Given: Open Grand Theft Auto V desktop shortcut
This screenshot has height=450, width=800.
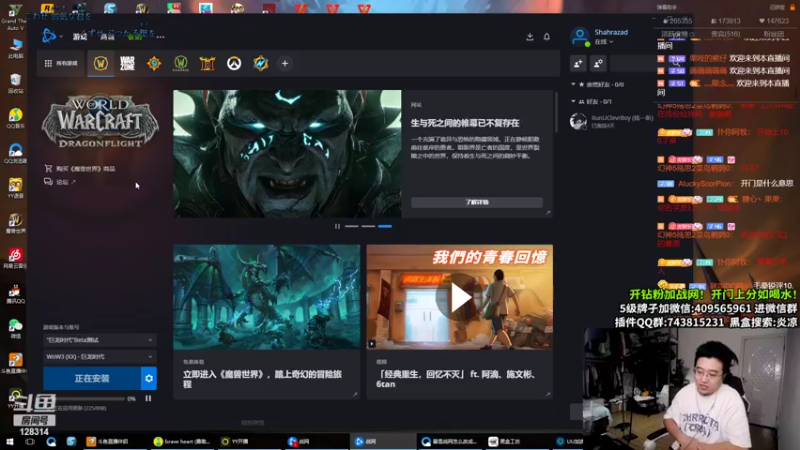Looking at the screenshot, I should pos(14,17).
